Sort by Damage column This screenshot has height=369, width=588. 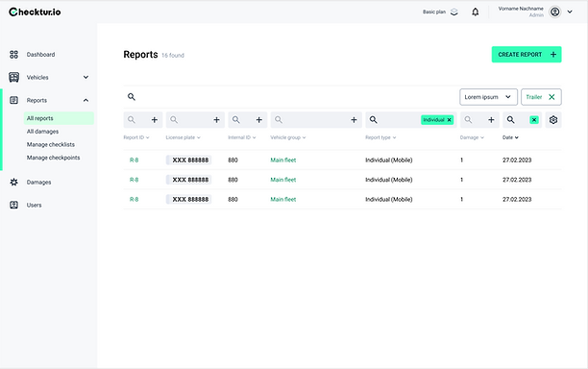point(472,137)
